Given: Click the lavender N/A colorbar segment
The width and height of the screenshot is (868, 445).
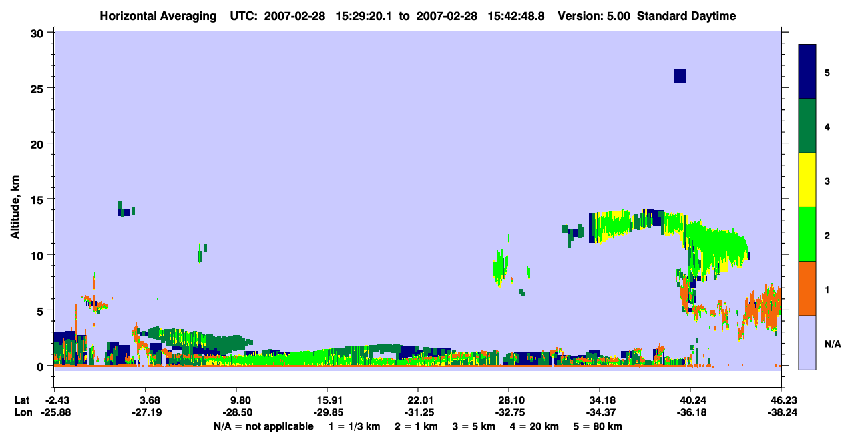Looking at the screenshot, I should (807, 342).
